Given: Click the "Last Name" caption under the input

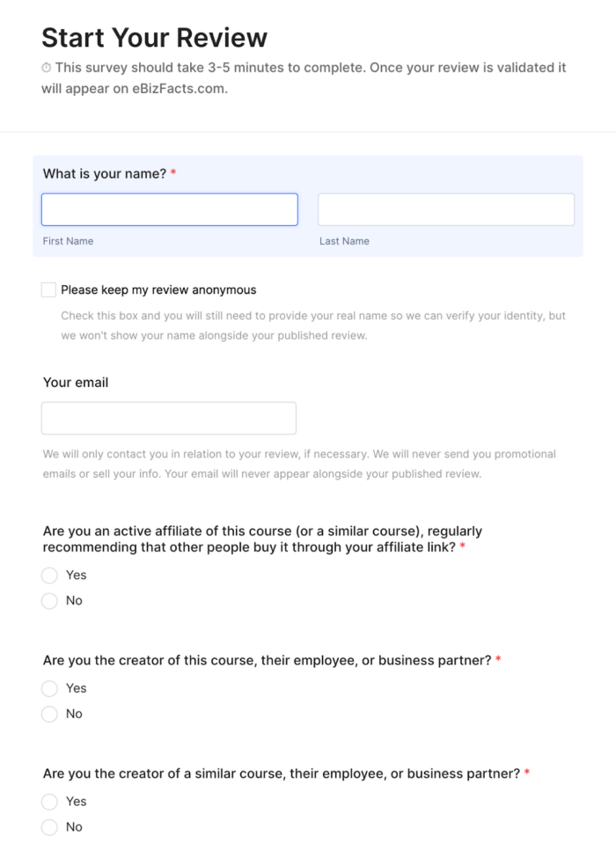Looking at the screenshot, I should coord(344,241).
